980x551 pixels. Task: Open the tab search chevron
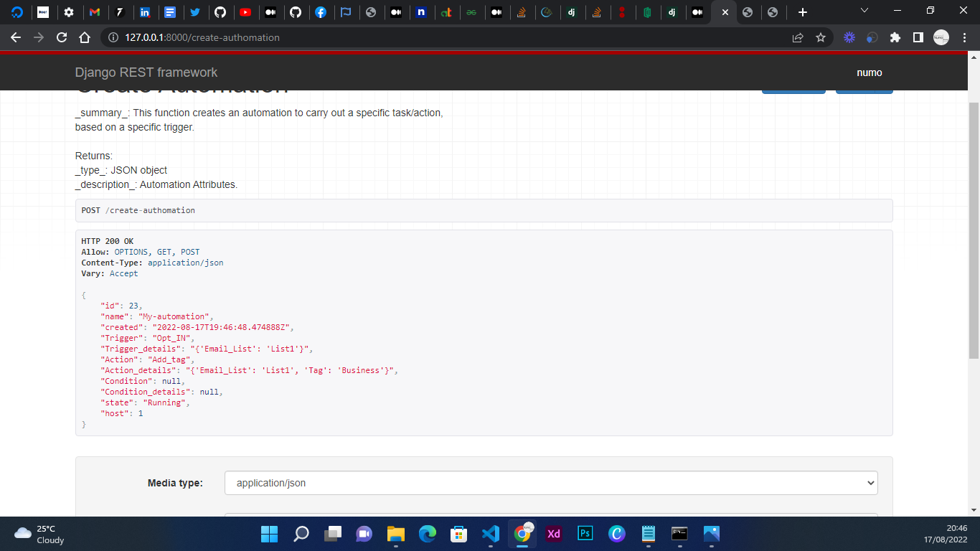click(x=864, y=11)
